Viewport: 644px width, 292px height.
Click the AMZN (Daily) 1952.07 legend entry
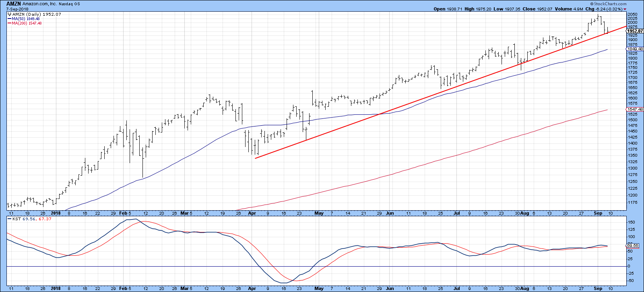pos(37,14)
